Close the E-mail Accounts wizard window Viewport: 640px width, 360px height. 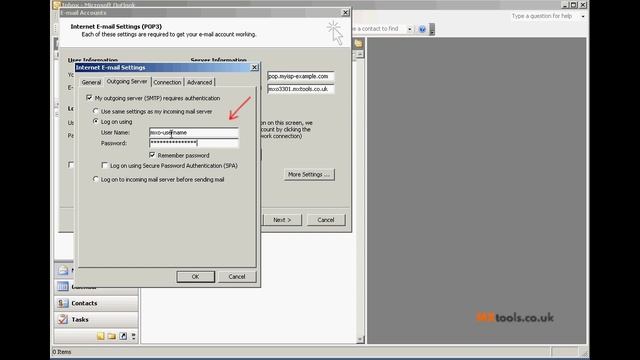345,13
